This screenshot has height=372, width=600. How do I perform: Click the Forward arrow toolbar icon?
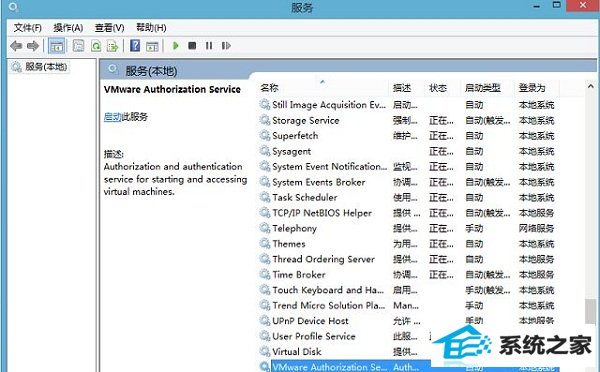33,46
